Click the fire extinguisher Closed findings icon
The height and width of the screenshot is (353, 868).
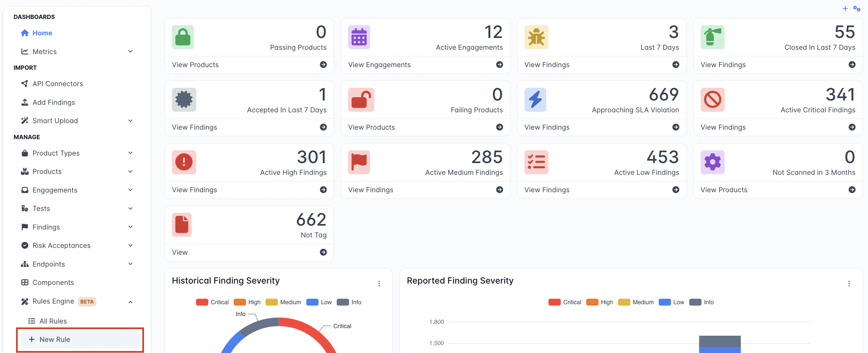tap(712, 37)
